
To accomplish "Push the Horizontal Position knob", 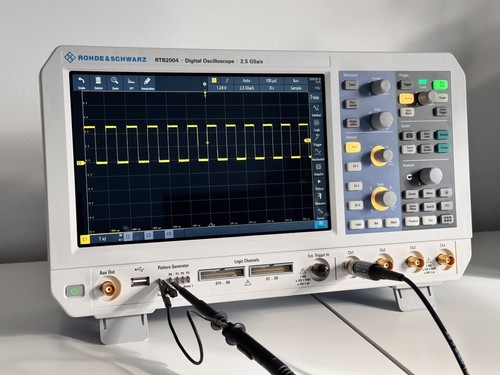I will pyautogui.click(x=380, y=87).
